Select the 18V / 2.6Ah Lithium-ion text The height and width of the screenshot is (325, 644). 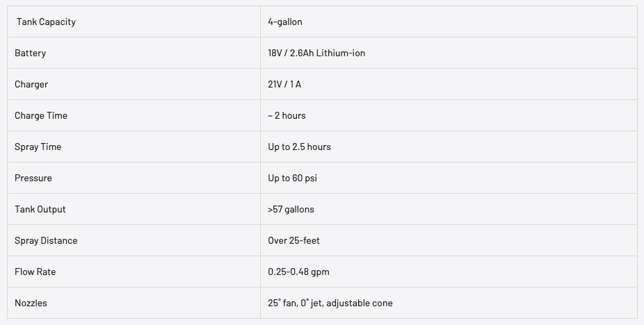(316, 53)
